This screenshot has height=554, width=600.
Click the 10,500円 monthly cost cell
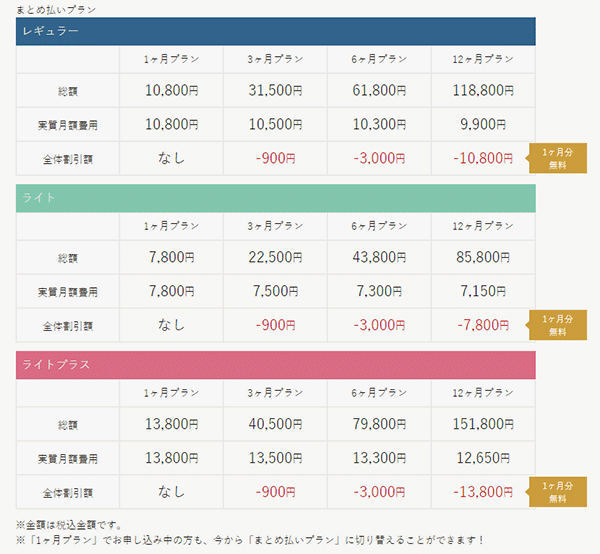click(x=276, y=124)
